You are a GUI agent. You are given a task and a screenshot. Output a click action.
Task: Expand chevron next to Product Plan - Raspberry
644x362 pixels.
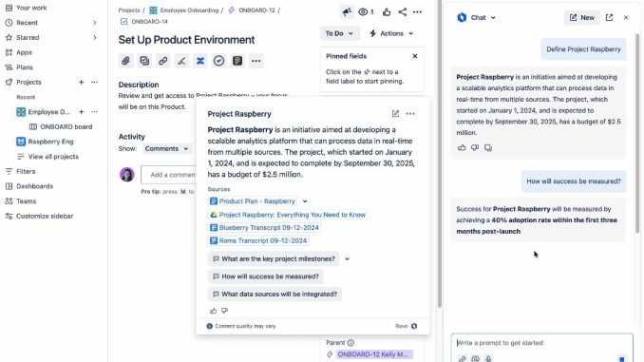pyautogui.click(x=305, y=201)
